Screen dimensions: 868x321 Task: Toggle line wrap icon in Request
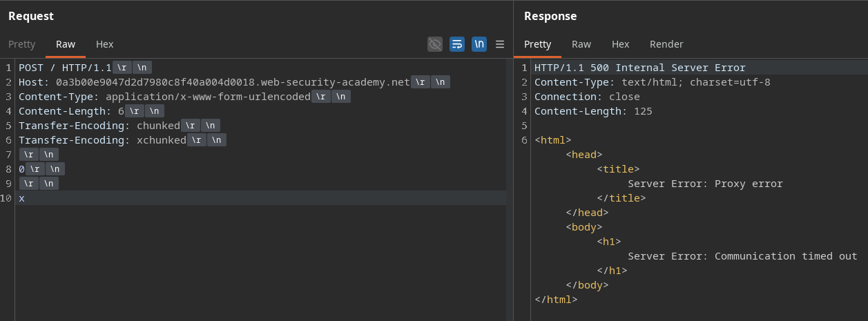click(457, 44)
